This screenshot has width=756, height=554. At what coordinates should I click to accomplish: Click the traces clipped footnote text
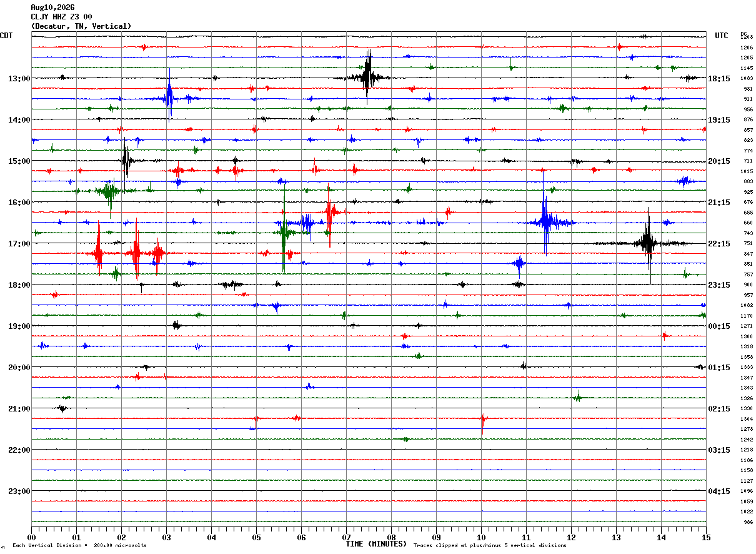tap(490, 545)
